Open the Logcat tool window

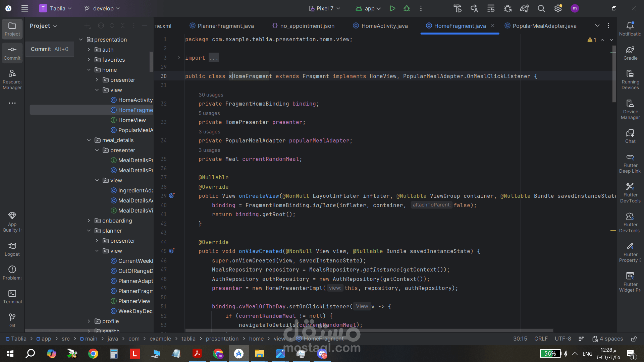pos(12,249)
